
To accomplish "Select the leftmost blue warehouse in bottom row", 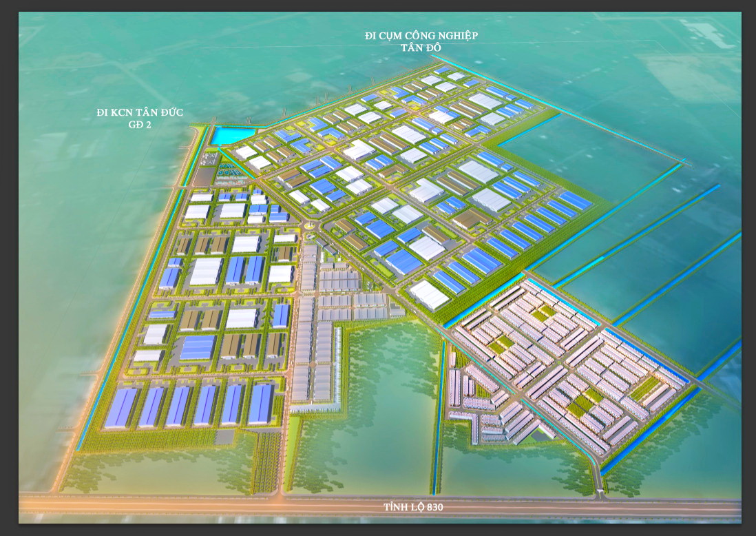I will click(122, 407).
